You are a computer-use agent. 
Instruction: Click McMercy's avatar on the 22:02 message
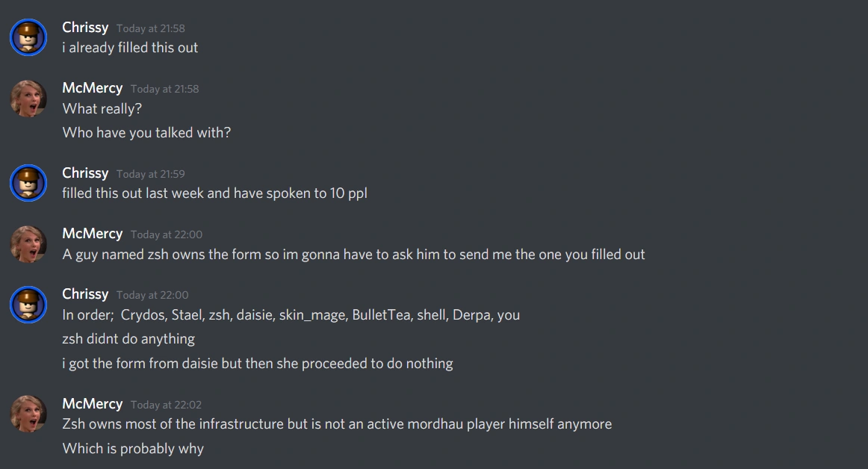[28, 414]
